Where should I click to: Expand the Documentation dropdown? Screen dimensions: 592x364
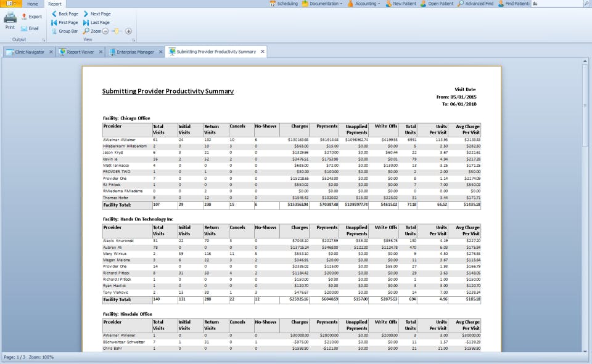pos(323,4)
